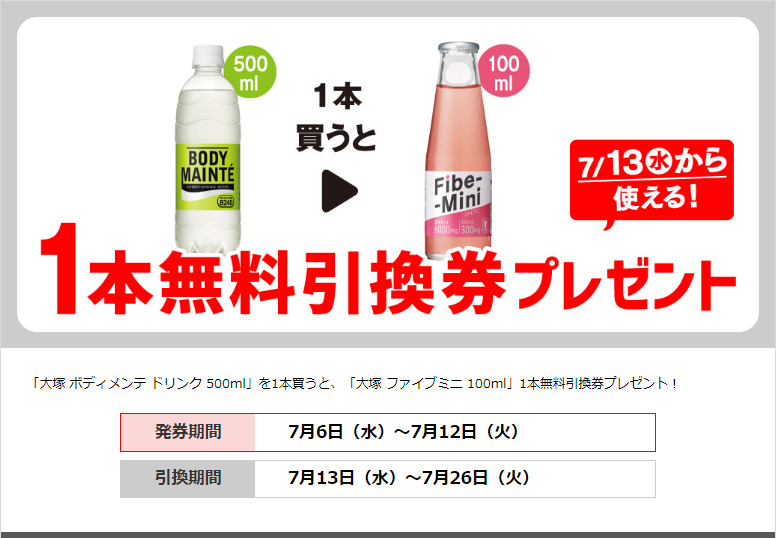The width and height of the screenshot is (777, 538).
Task: Click the Fibe-Mini 100ml bottle image
Action: [x=458, y=151]
